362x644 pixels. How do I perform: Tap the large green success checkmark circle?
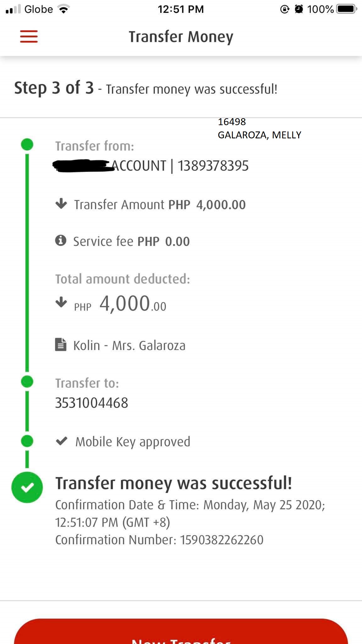27,487
